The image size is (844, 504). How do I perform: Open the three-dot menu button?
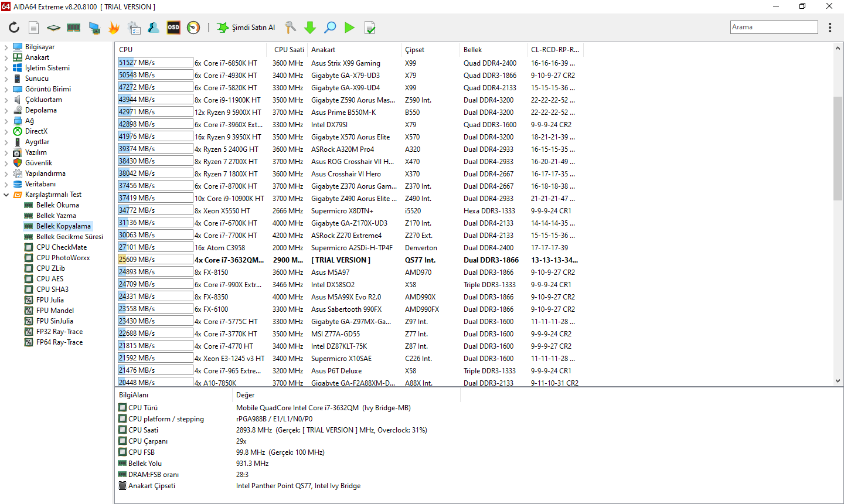830,27
